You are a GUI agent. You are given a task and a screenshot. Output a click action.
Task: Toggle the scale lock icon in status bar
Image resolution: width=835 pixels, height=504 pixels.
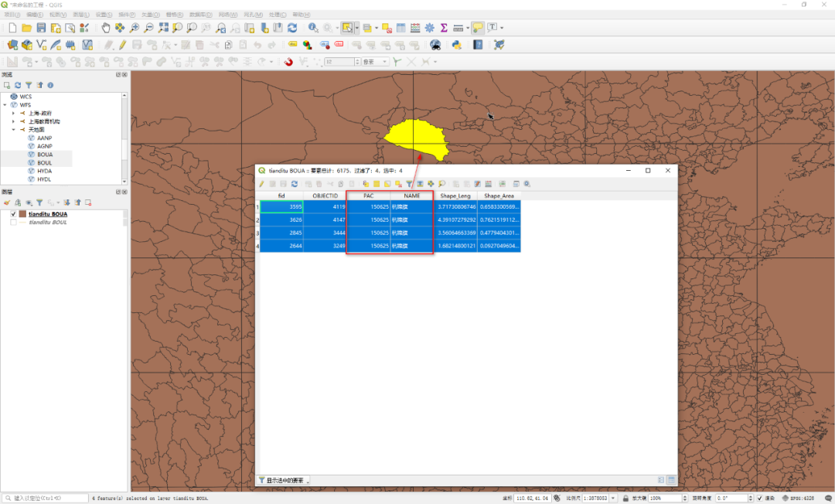pos(625,498)
